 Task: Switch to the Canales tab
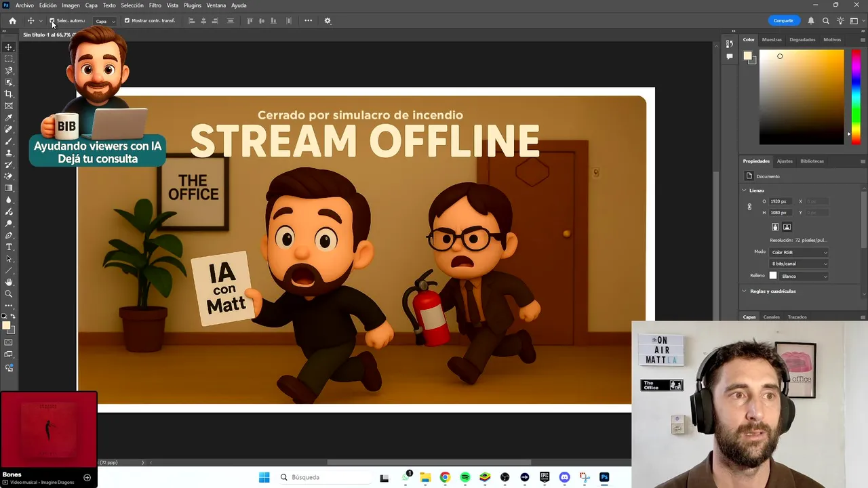point(772,317)
